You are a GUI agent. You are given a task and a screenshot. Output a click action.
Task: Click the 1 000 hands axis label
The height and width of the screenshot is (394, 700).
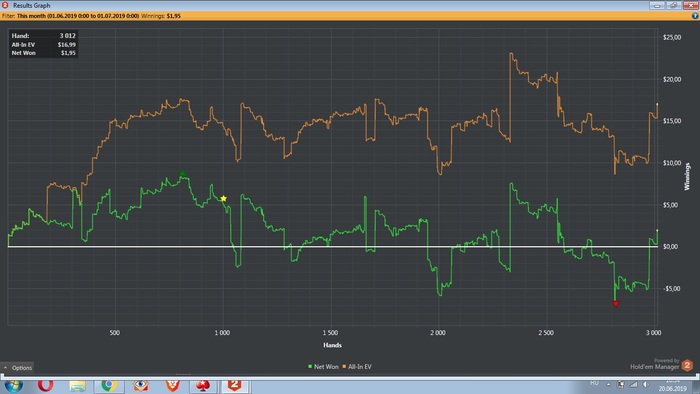click(x=222, y=333)
